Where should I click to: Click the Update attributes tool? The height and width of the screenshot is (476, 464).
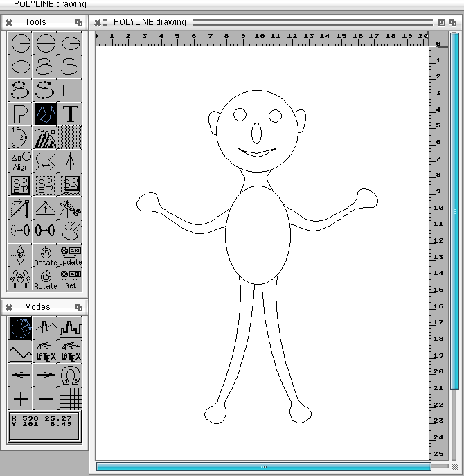click(x=70, y=256)
